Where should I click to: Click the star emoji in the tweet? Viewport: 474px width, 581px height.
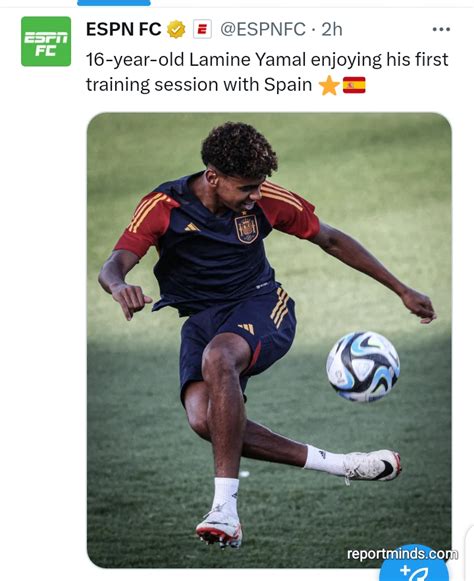click(x=329, y=85)
